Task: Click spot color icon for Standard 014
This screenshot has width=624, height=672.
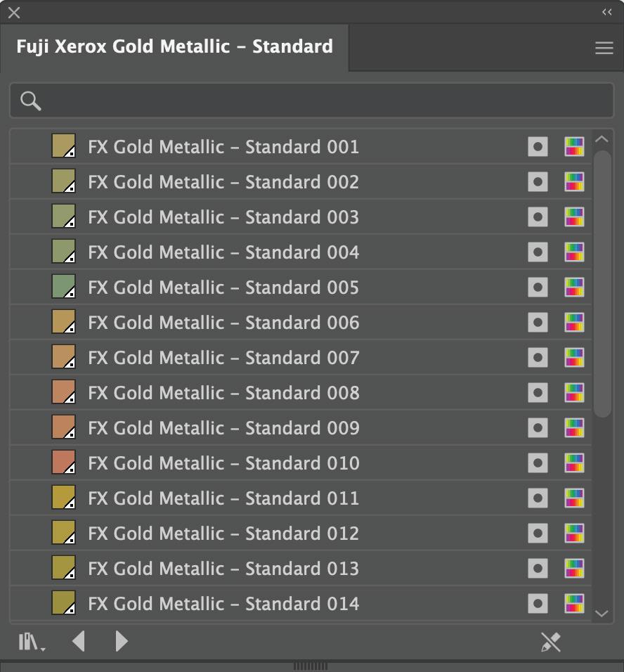Action: click(538, 604)
